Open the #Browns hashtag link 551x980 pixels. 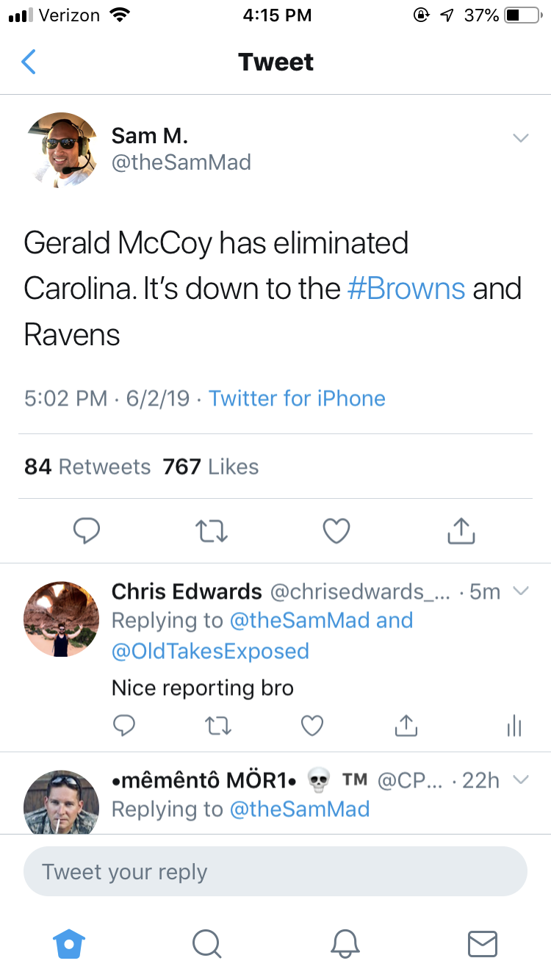406,288
